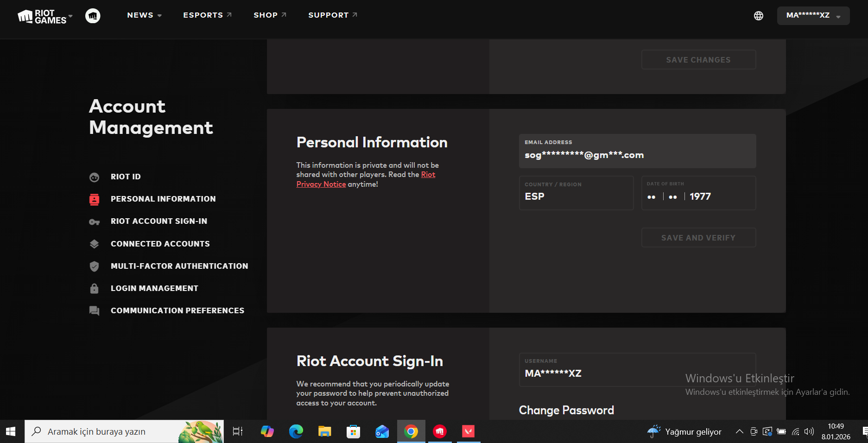868x443 pixels.
Task: Click the Login Management lock icon
Action: [x=94, y=288]
